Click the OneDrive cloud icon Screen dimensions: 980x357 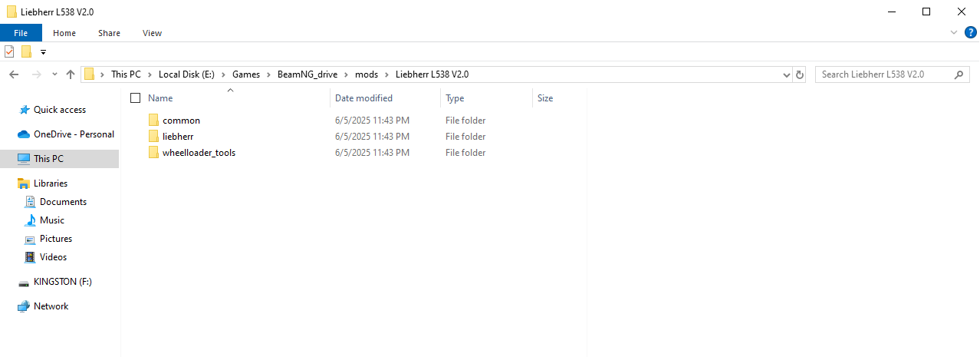(24, 134)
